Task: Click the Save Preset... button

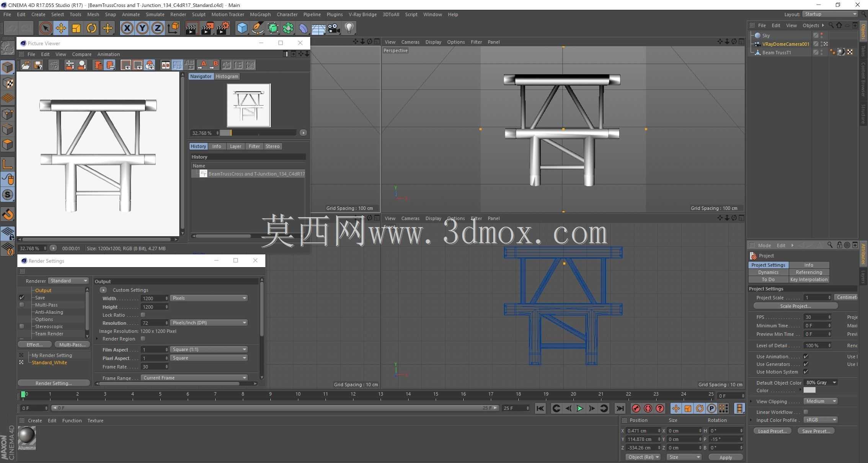Action: tap(816, 431)
